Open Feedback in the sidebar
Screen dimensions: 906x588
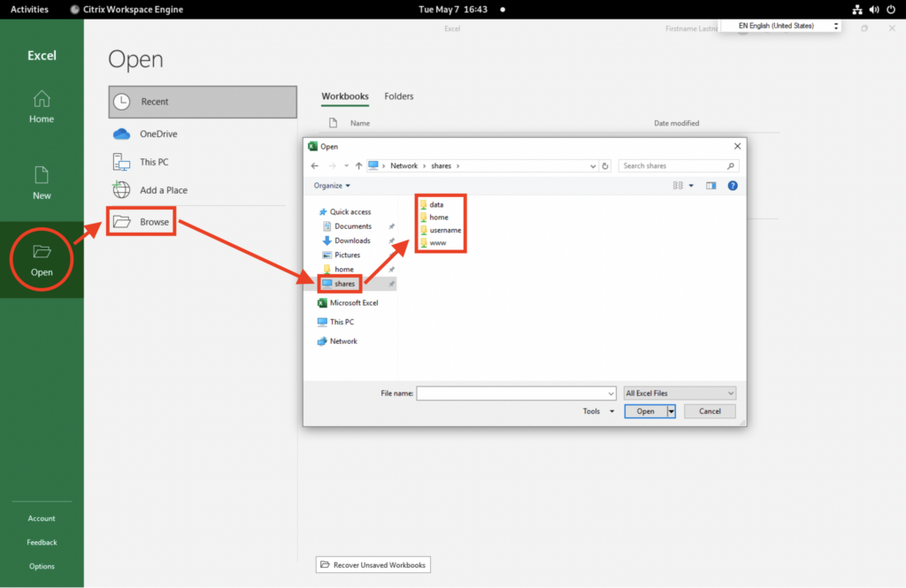42,542
